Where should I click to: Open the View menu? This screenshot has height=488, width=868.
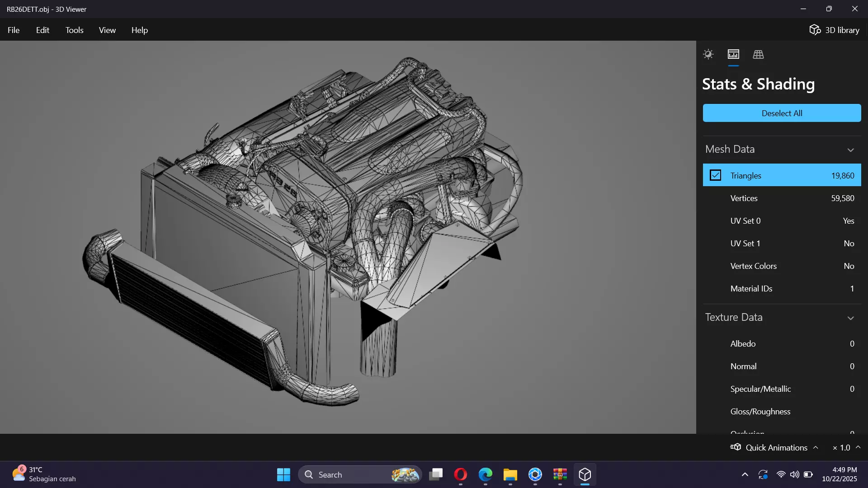(107, 30)
